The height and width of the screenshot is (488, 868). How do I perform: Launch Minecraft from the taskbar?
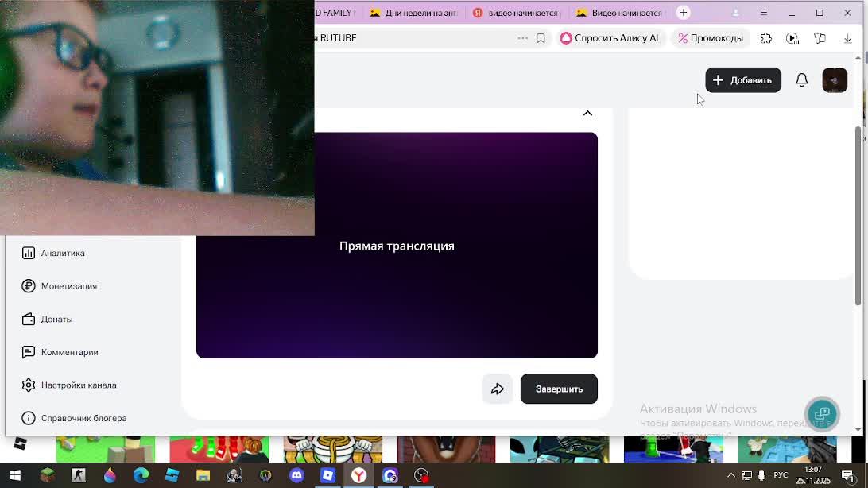(x=47, y=475)
